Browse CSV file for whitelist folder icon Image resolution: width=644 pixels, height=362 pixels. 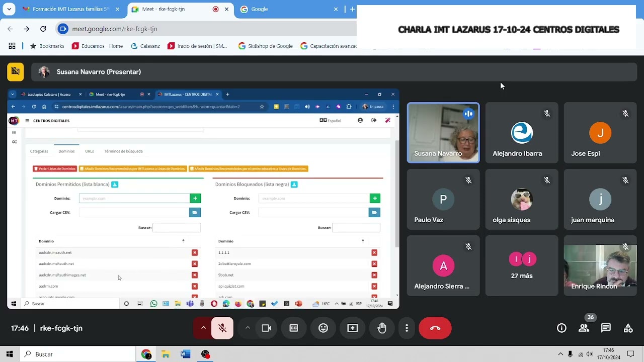pos(195,213)
